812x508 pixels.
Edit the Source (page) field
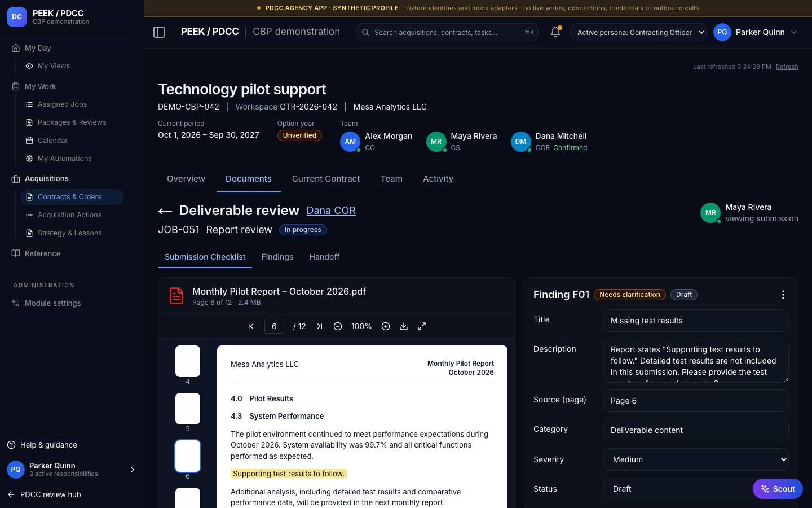point(696,401)
